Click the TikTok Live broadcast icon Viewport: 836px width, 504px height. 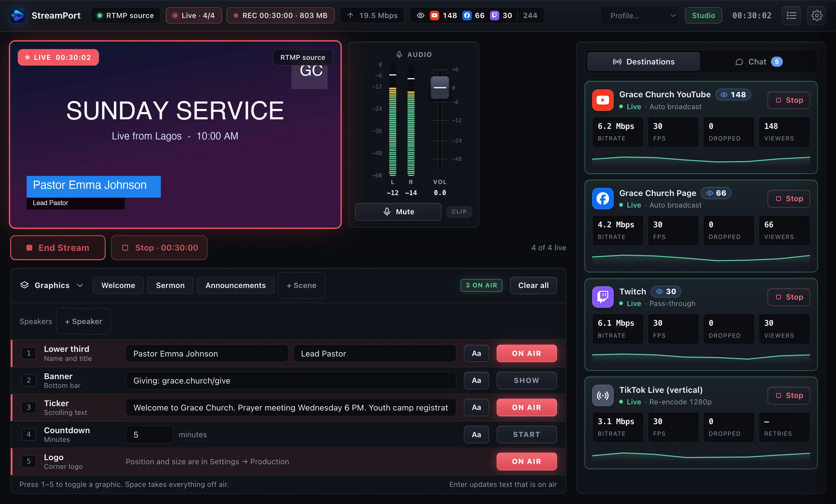603,395
